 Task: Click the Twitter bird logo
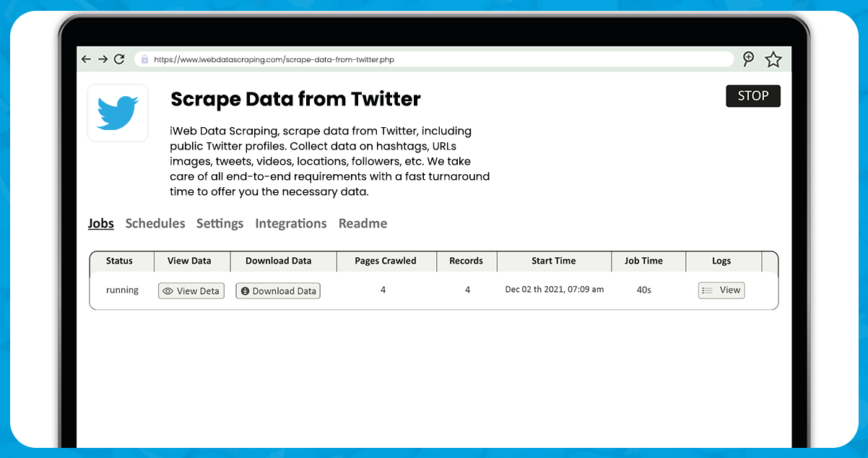(x=118, y=113)
